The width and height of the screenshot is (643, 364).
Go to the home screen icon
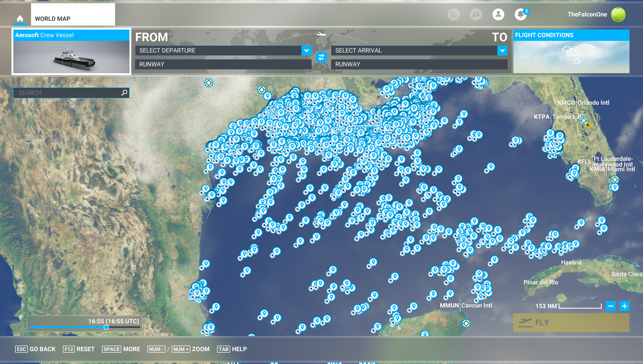(20, 18)
